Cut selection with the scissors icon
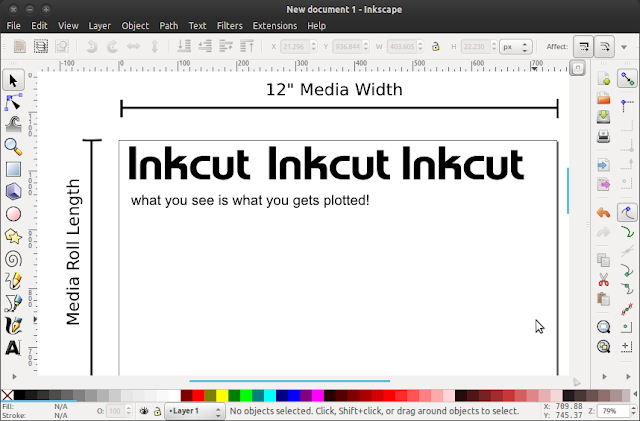This screenshot has width=640, height=421. [x=603, y=280]
